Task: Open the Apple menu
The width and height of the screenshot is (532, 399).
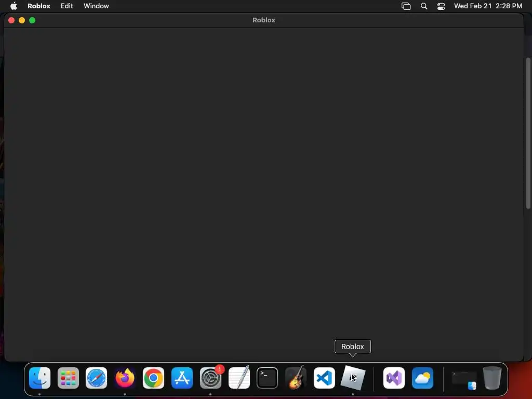Action: 14,6
